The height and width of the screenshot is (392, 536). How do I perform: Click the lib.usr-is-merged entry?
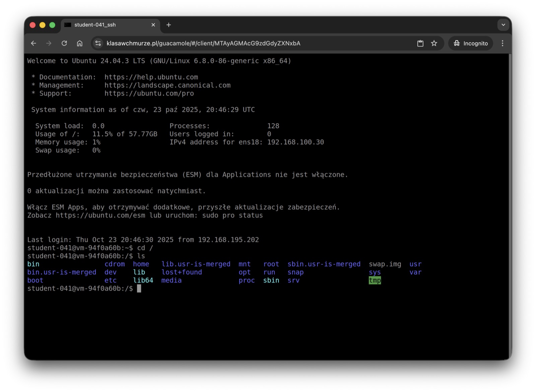pos(196,264)
